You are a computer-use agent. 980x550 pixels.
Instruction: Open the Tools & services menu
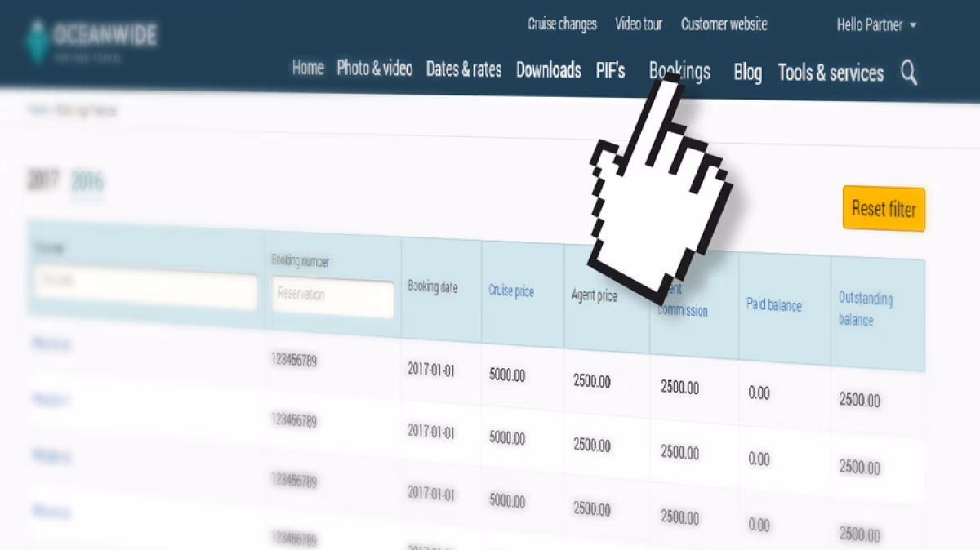(831, 73)
